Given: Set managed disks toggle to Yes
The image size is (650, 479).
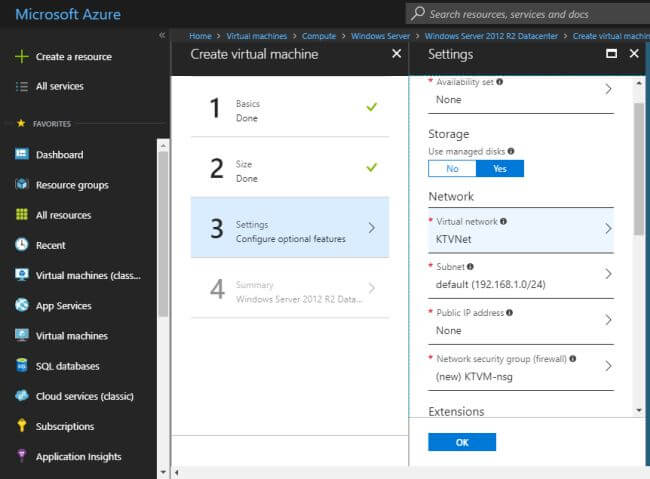Looking at the screenshot, I should 500,168.
